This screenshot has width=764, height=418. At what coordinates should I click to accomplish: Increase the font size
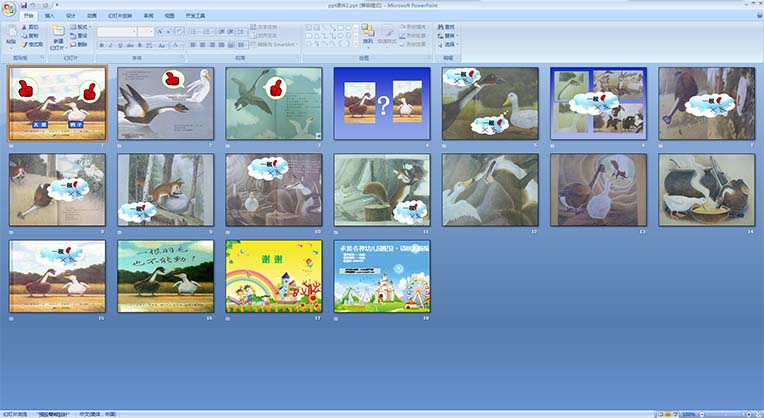[160, 32]
